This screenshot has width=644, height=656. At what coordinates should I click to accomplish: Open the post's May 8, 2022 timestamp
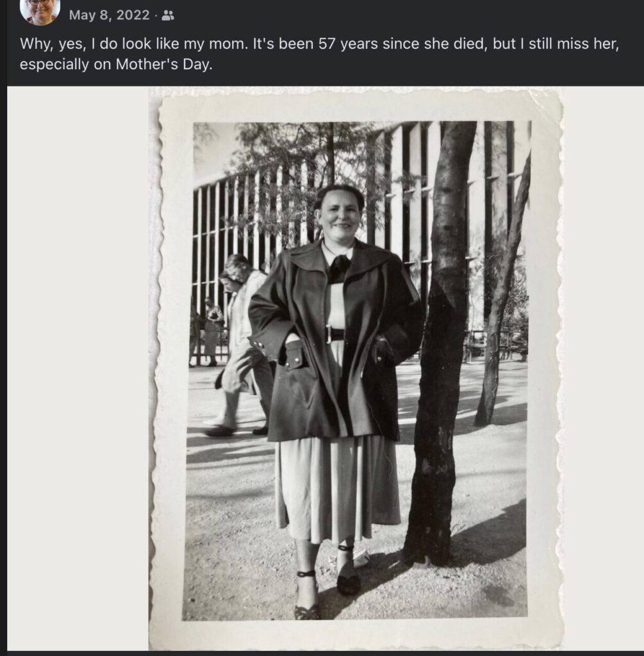point(109,15)
